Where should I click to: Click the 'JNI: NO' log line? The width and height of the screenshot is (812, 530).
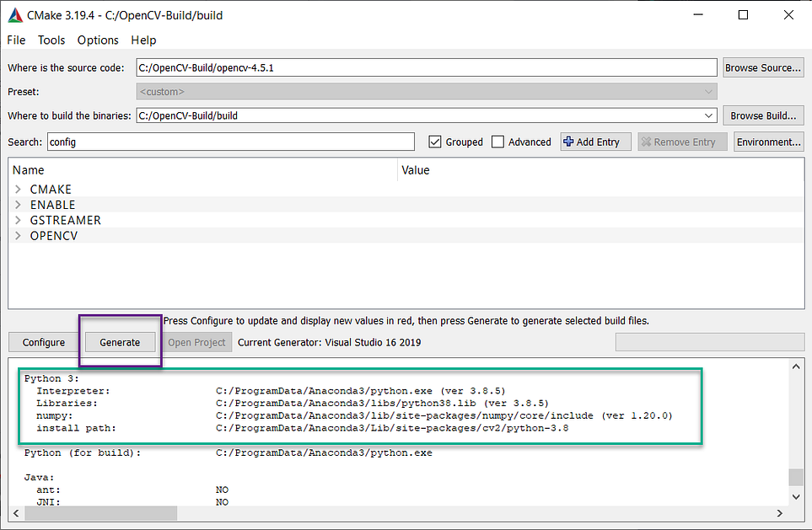(132, 502)
